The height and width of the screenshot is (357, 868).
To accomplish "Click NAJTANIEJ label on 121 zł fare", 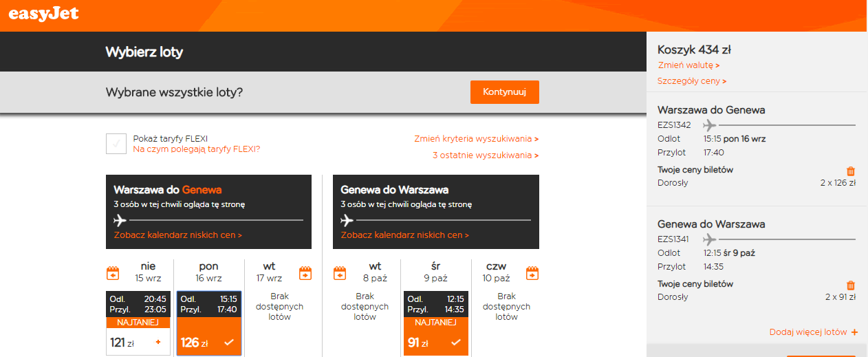I will point(138,322).
